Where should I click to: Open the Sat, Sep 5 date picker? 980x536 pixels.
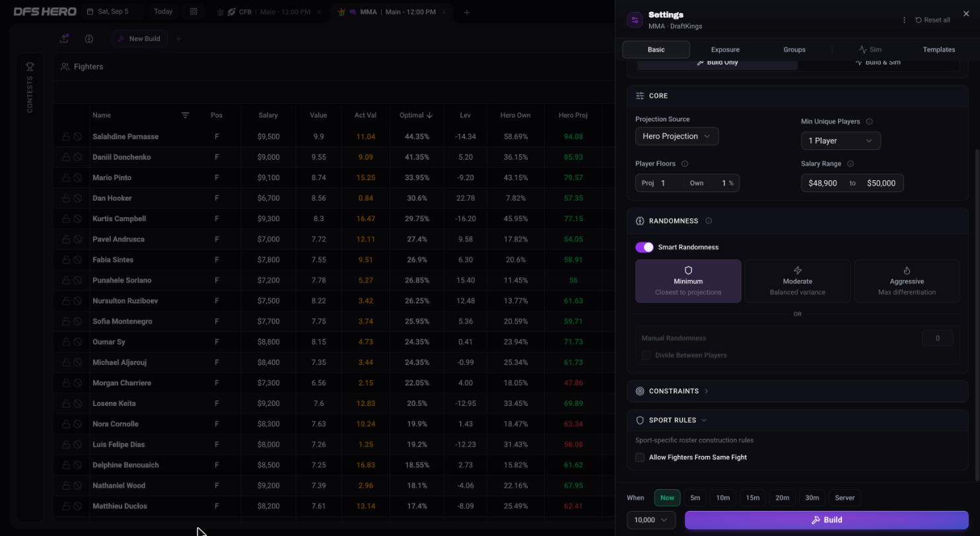[110, 12]
